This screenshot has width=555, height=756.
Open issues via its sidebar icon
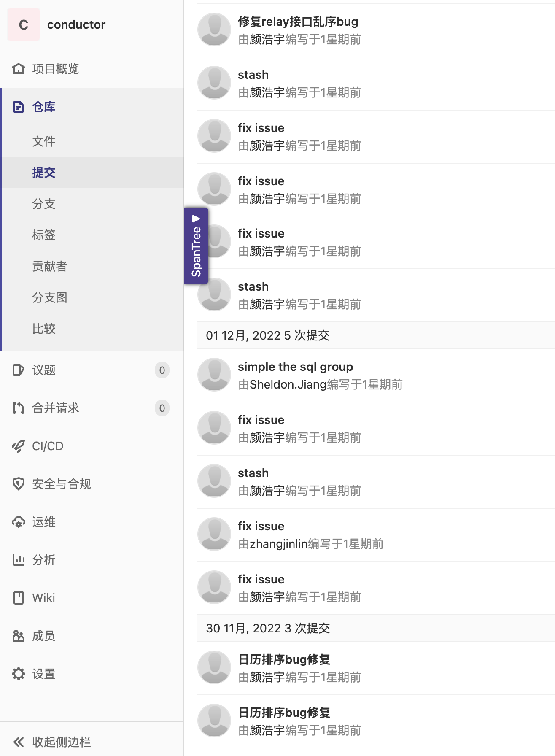click(x=18, y=370)
